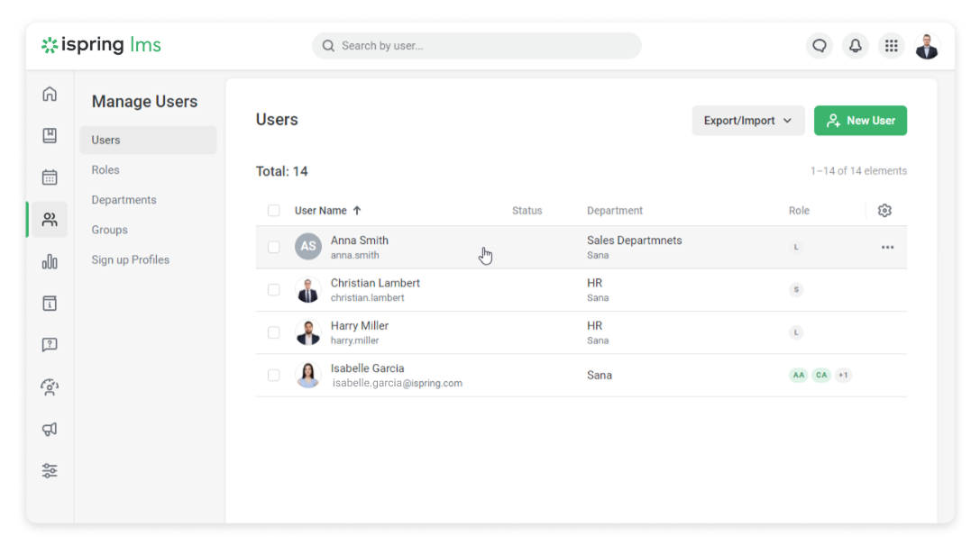Screen dimensions: 980x545
Task: Click the Search by user field
Action: tap(477, 46)
